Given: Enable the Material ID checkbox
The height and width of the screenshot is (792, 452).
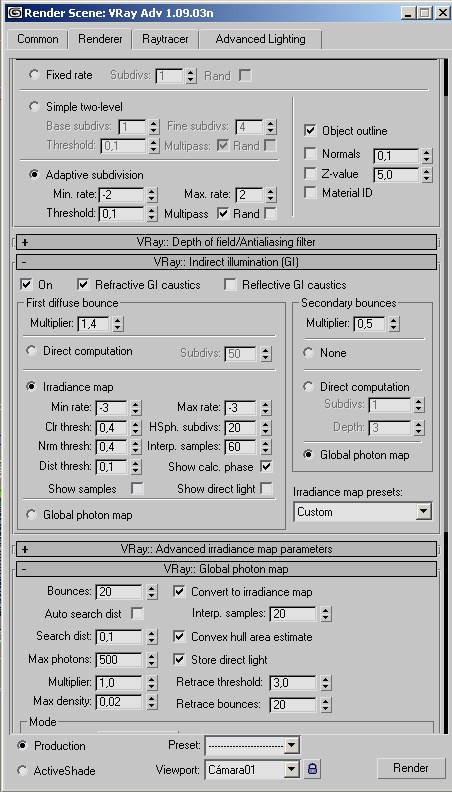Looking at the screenshot, I should click(310, 192).
